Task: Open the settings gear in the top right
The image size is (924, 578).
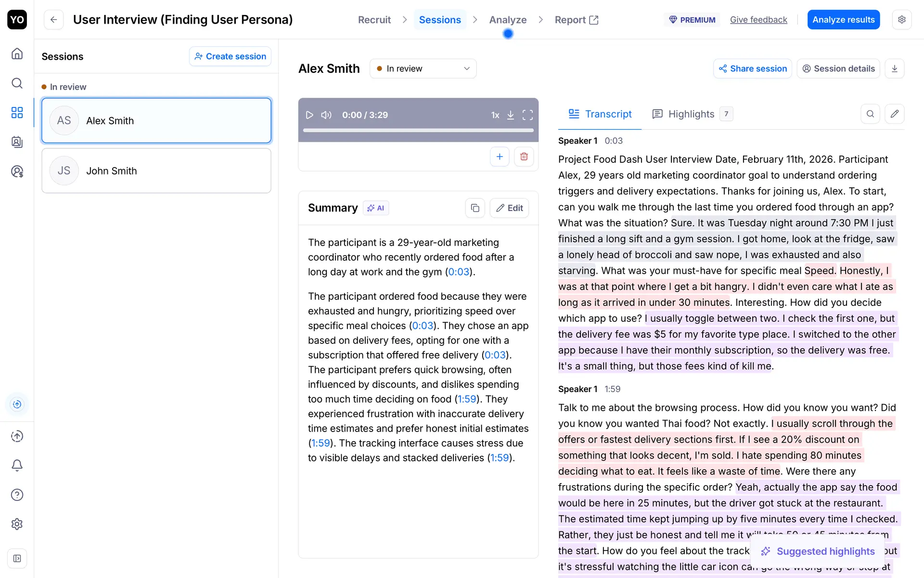Action: click(x=901, y=20)
